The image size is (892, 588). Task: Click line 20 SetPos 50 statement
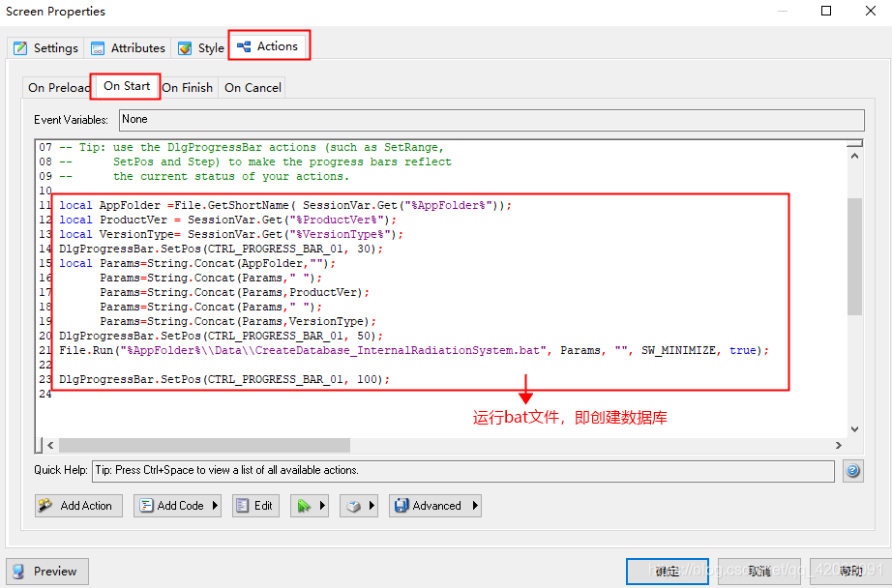click(222, 336)
